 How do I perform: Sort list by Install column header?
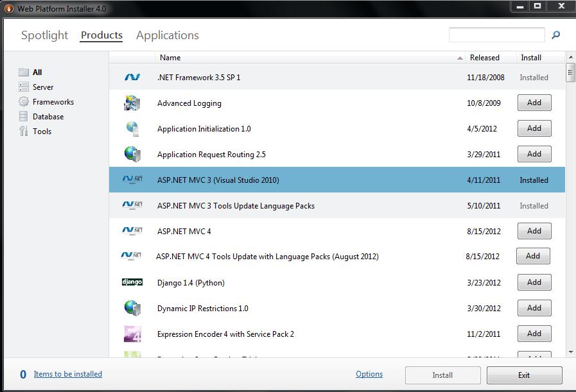click(x=541, y=58)
